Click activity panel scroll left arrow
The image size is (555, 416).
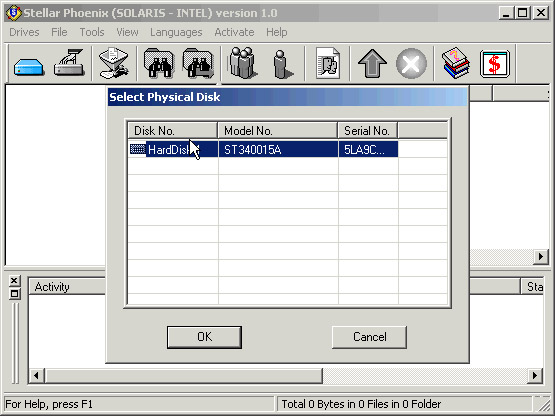(x=36, y=375)
